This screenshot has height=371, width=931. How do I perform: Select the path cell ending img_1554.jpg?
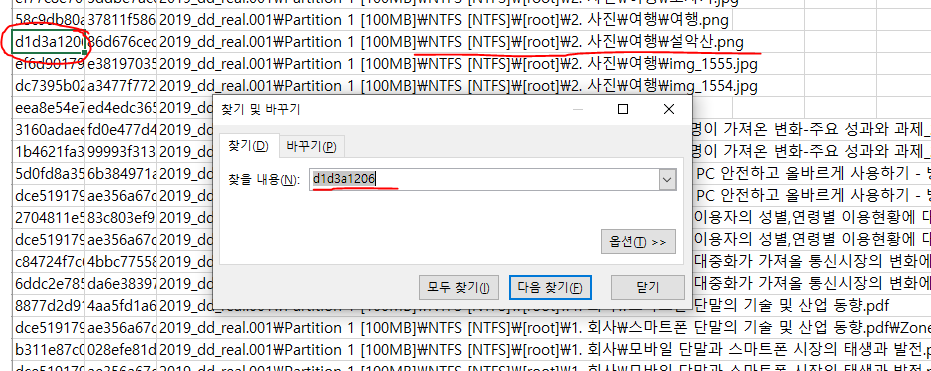pos(457,87)
